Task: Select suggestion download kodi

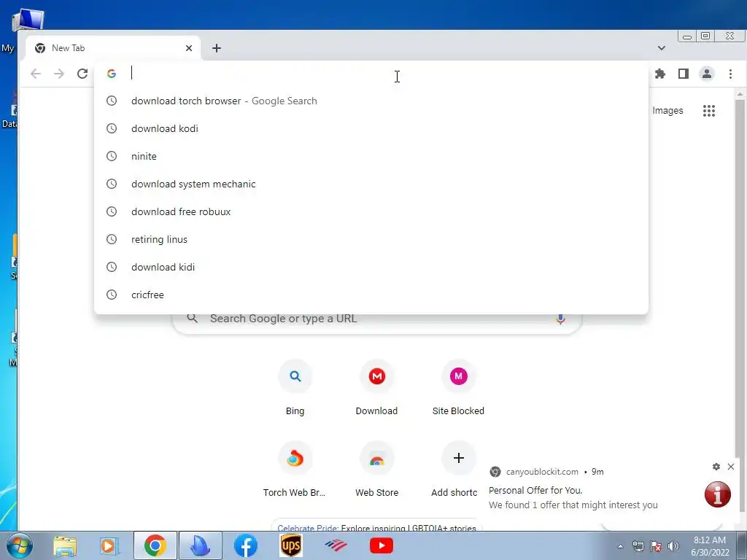Action: [x=371, y=128]
